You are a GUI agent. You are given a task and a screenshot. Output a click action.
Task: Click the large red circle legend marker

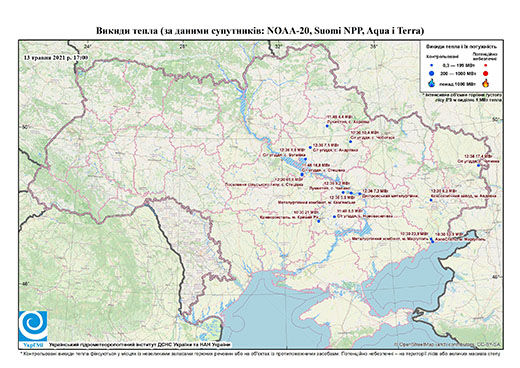[485, 74]
